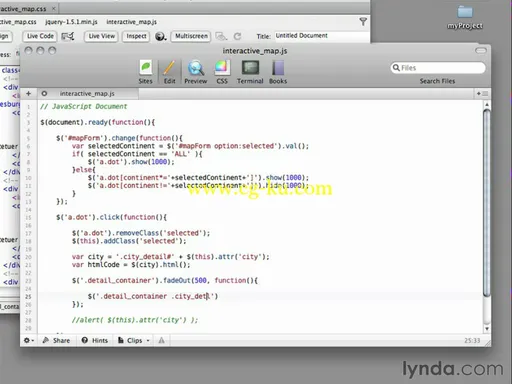Toggle the Live Code button
Screen dimensions: 512x384
coord(40,36)
